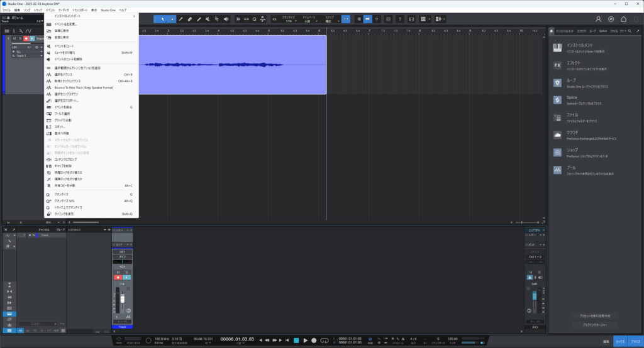Image resolution: width=644 pixels, height=348 pixels.
Task: Open the Quantize value dropdown
Action: tap(288, 21)
